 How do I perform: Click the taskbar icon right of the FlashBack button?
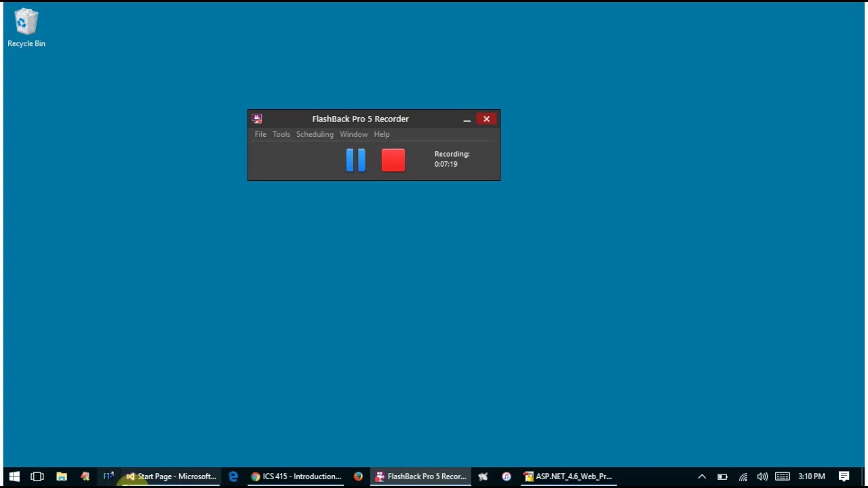483,476
